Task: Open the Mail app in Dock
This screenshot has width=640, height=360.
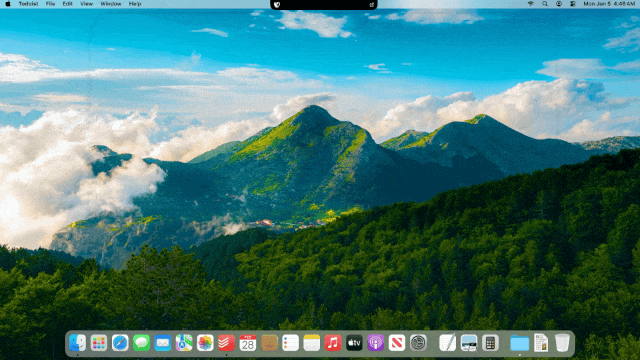Action: pyautogui.click(x=162, y=343)
